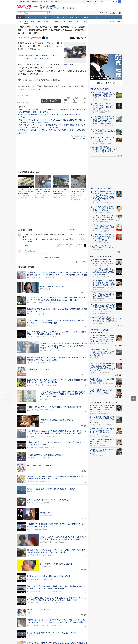Expand replies via 返信 2件

click(x=26, y=245)
